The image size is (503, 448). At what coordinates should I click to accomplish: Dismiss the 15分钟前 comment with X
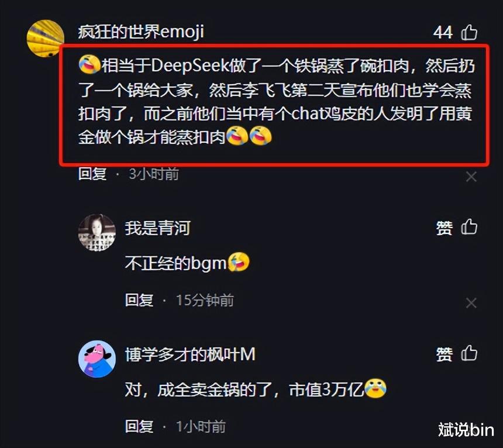(471, 303)
